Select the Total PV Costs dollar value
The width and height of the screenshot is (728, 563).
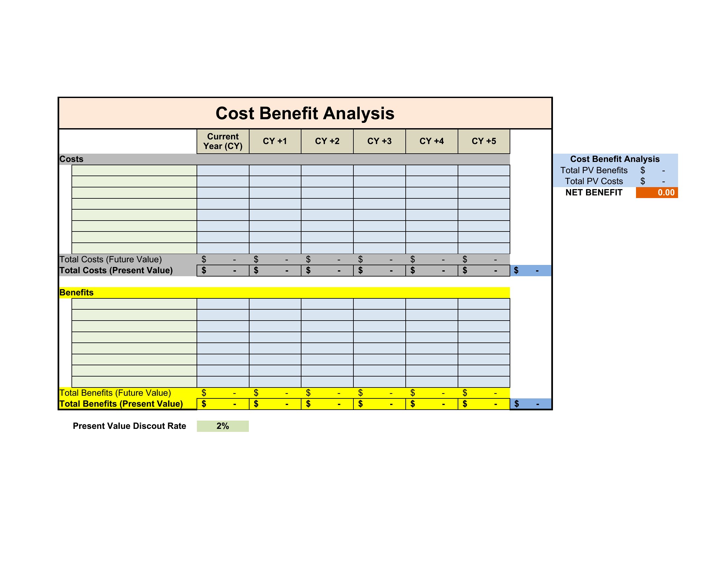coord(657,181)
